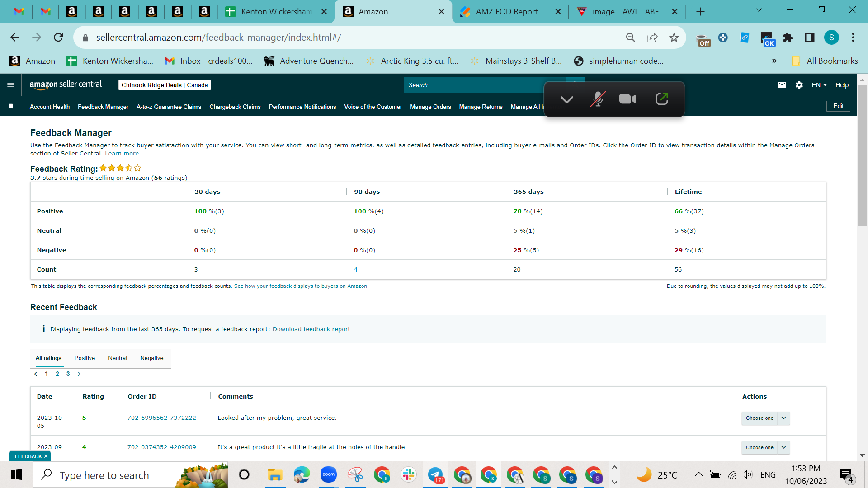
Task: Bookmark this page with the star icon
Action: click(x=674, y=38)
